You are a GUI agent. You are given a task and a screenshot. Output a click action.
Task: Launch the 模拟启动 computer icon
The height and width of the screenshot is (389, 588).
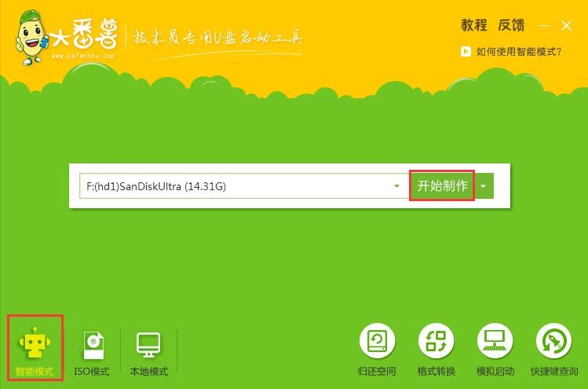494,341
